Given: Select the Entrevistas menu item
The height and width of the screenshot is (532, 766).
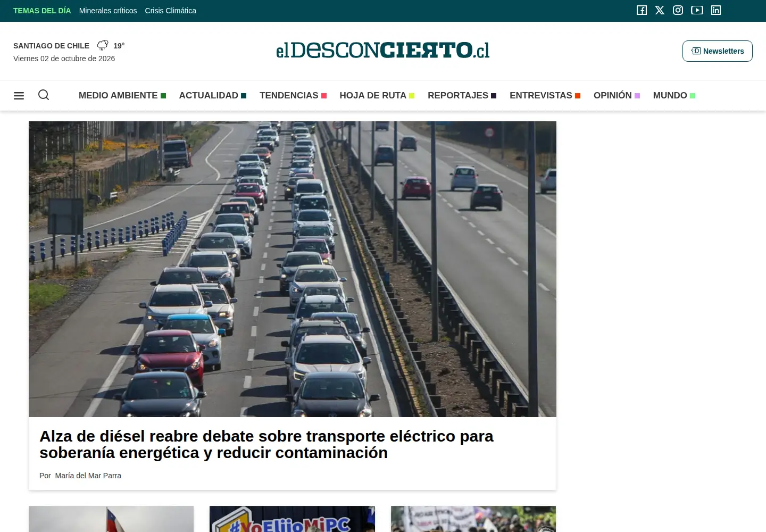Looking at the screenshot, I should click(545, 95).
